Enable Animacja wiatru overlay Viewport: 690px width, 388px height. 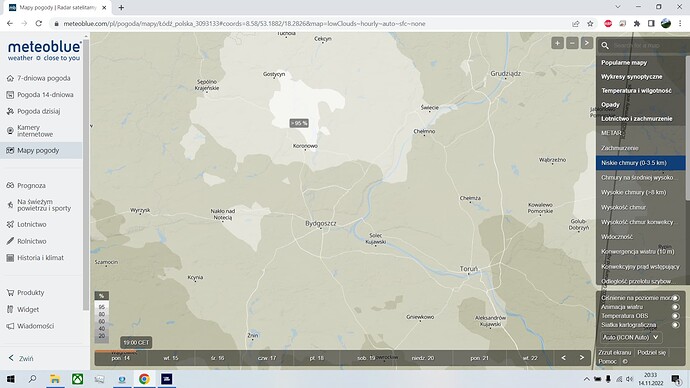(675, 307)
